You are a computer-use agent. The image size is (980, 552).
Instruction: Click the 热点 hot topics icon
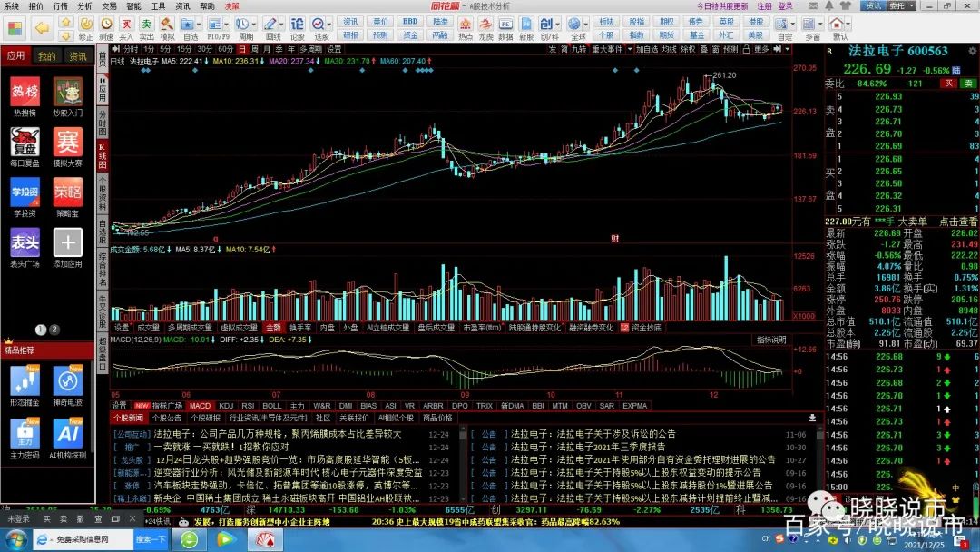click(x=465, y=24)
